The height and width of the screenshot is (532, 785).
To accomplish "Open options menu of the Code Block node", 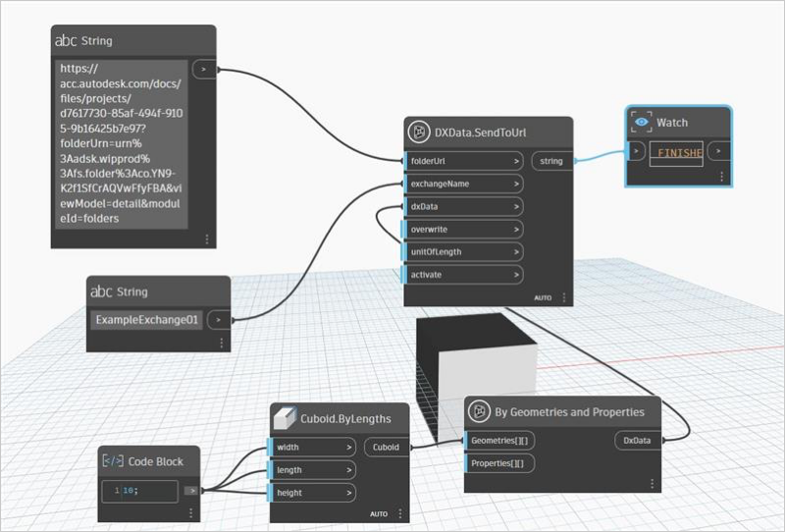I will tap(190, 513).
